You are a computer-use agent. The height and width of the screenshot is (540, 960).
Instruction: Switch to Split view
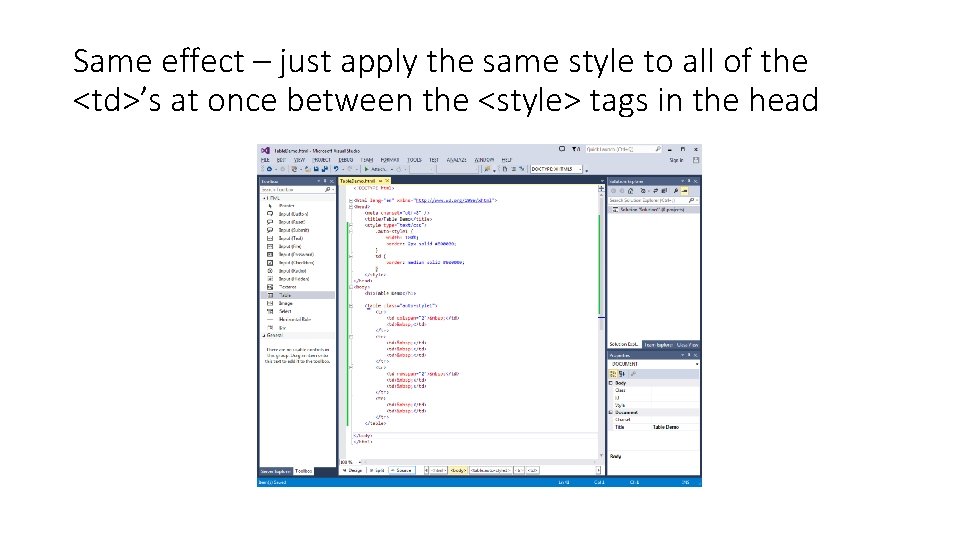tap(377, 470)
